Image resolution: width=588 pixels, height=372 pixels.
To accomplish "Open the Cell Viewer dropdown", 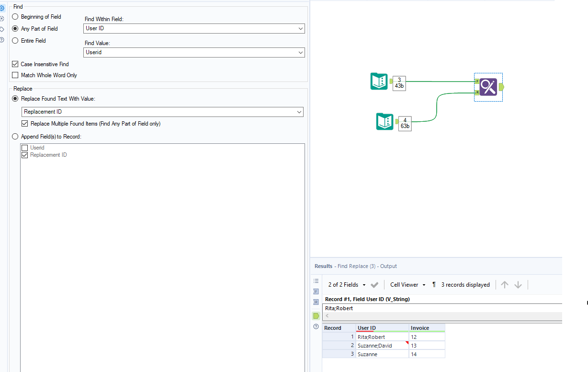I will (407, 284).
